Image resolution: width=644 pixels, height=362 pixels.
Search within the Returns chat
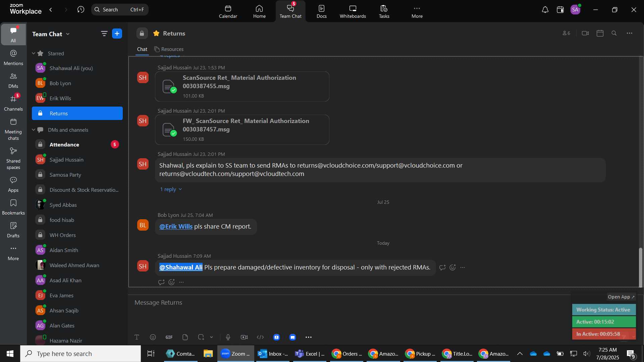click(x=614, y=33)
